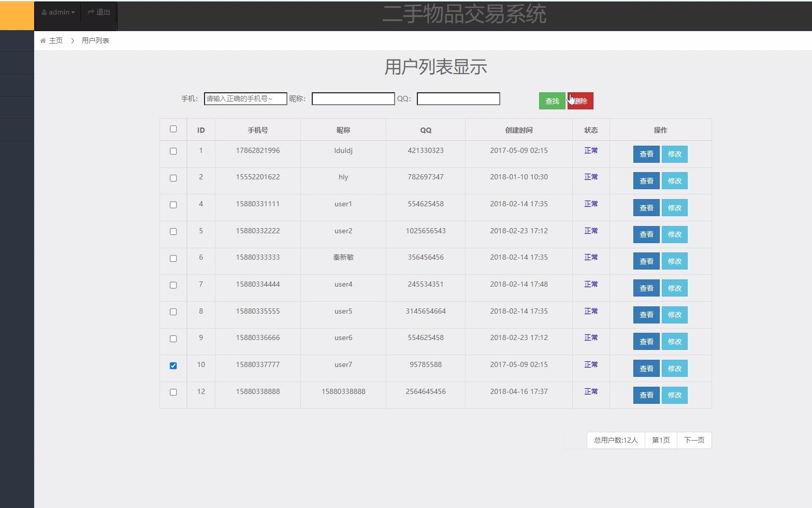Click the red 删除 delete button
The width and height of the screenshot is (812, 508).
(x=581, y=101)
